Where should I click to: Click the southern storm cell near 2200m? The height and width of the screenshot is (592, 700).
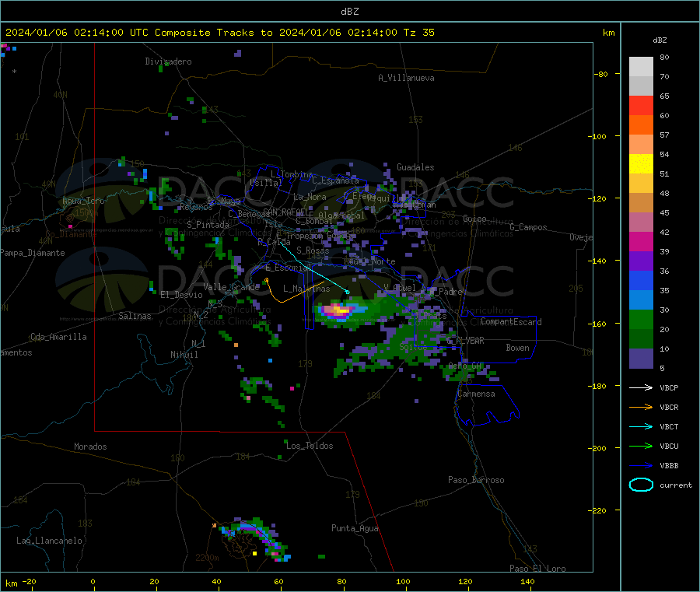click(255, 538)
